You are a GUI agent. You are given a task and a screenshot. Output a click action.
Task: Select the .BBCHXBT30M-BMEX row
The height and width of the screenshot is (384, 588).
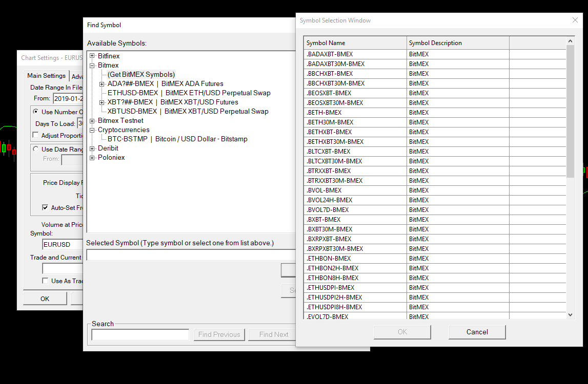(x=435, y=83)
